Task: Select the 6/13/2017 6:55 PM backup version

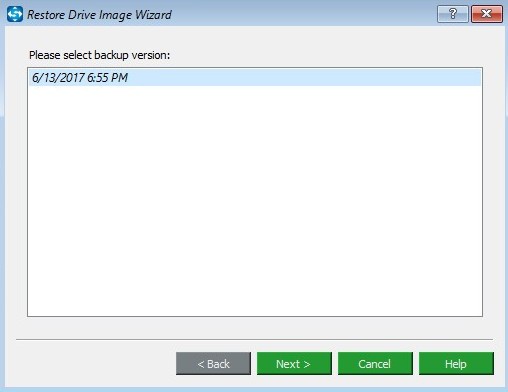Action: click(x=255, y=78)
